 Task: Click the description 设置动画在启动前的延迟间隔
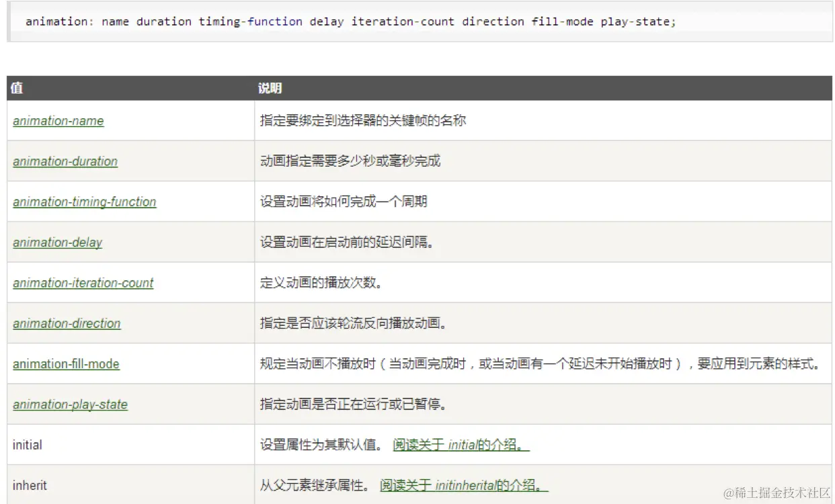click(347, 242)
